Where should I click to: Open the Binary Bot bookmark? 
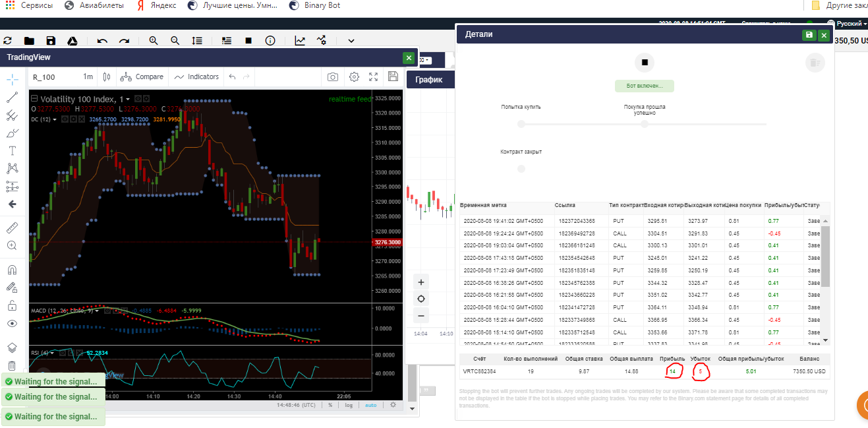pyautogui.click(x=314, y=5)
